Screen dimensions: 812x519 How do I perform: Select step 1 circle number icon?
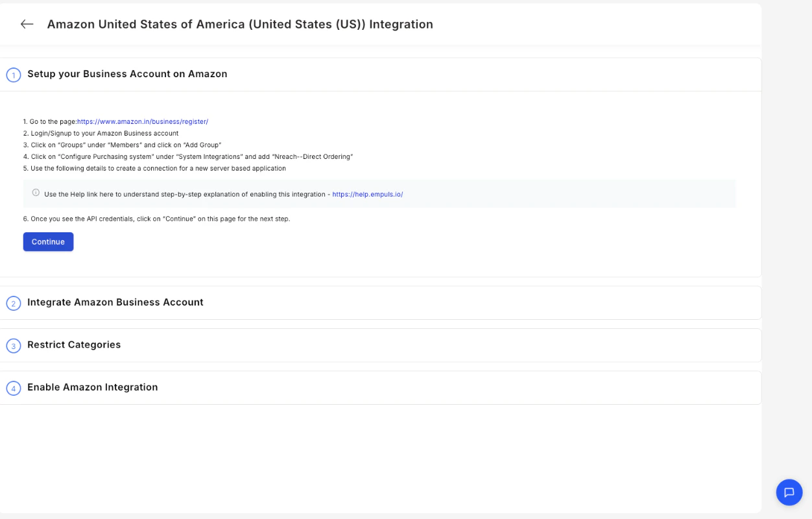point(14,75)
